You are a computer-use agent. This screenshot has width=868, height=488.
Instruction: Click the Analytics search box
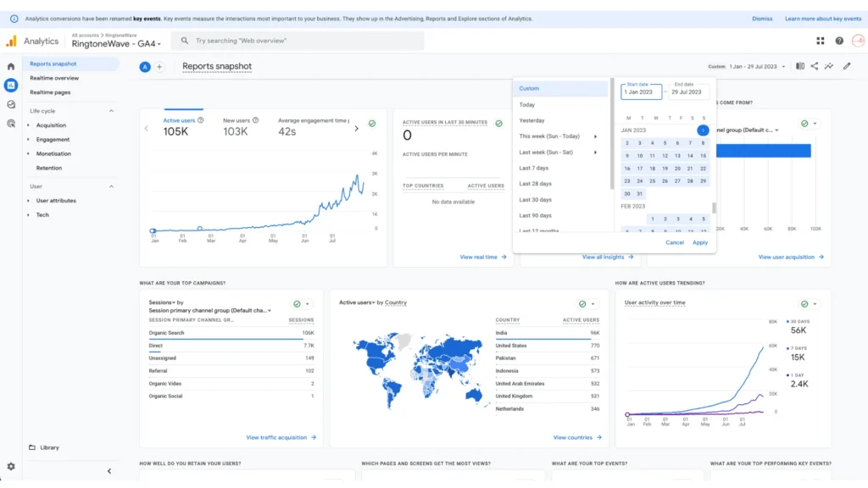tap(298, 41)
